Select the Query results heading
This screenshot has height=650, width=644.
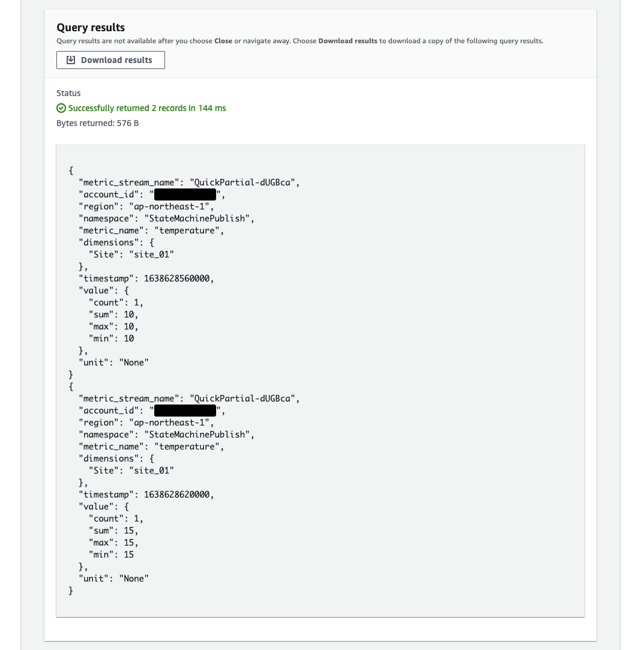[x=91, y=28]
